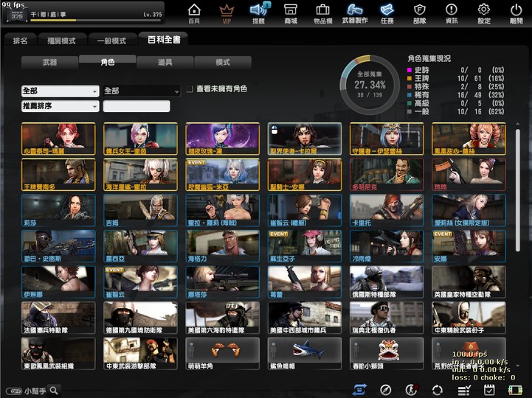
Task: Open the 推薦排序 sort dropdown
Action: pyautogui.click(x=60, y=106)
